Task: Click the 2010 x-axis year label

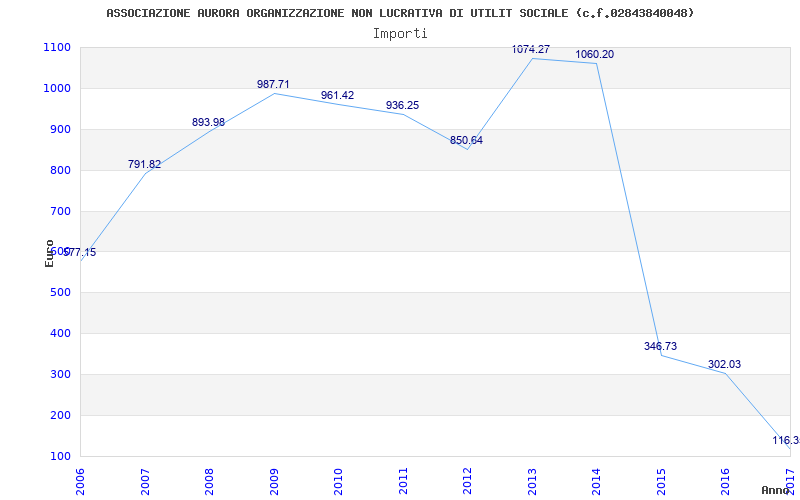Action: click(x=338, y=481)
